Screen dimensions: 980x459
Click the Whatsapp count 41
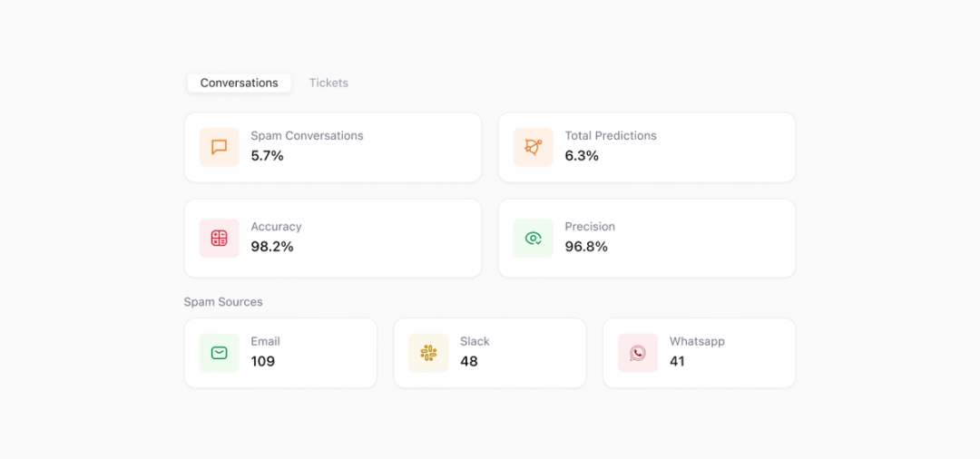[x=677, y=362]
